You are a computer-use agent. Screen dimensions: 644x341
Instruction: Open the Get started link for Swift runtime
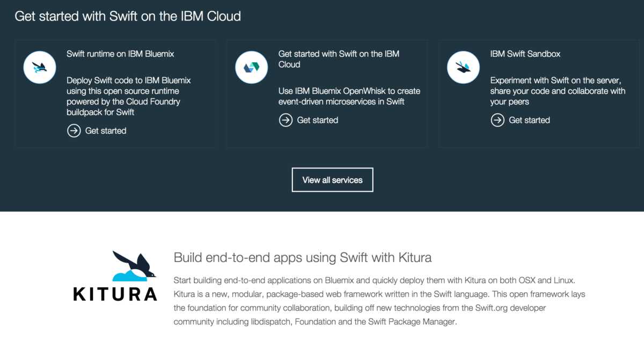97,130
